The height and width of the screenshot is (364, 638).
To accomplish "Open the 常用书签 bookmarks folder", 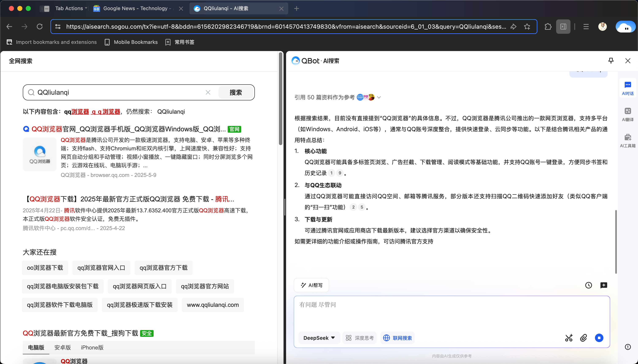I will 180,42.
